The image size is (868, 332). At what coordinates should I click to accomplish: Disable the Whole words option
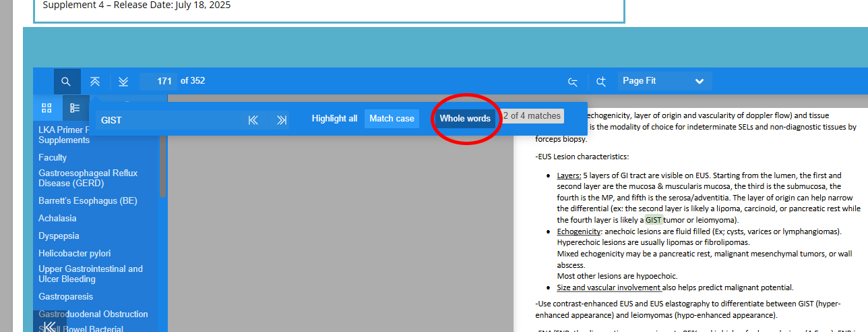tap(465, 119)
